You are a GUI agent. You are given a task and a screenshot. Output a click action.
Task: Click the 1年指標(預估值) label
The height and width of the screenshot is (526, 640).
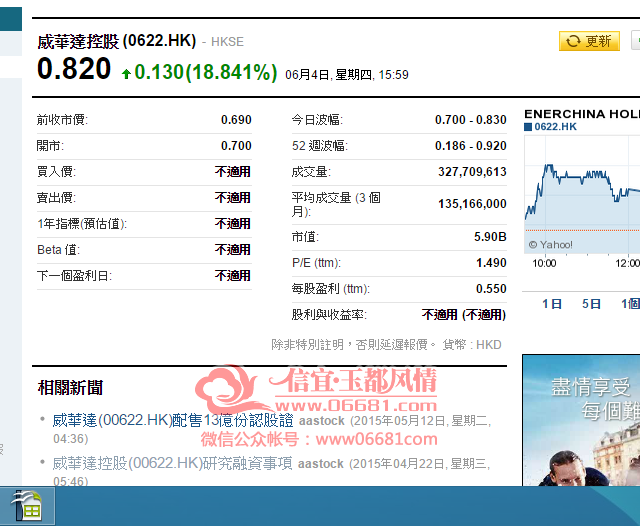[x=82, y=224]
